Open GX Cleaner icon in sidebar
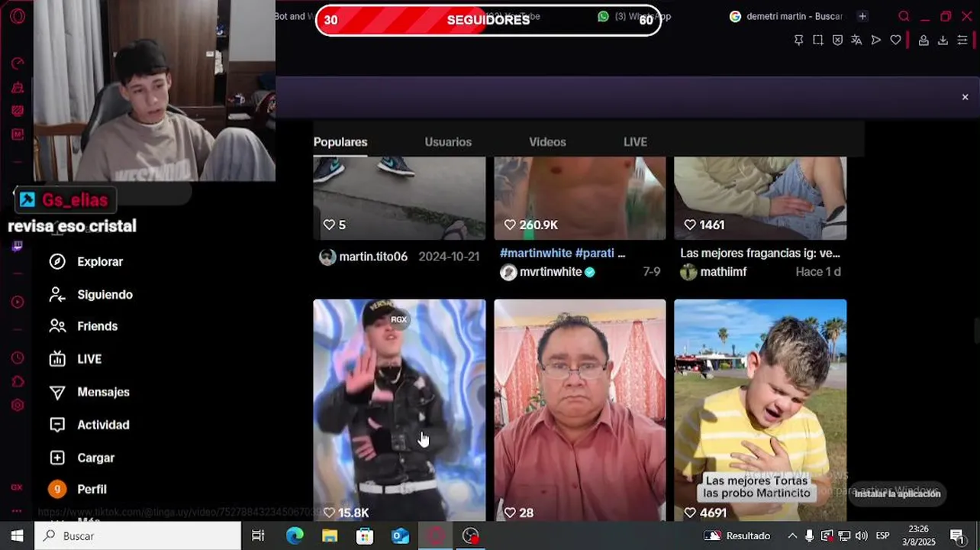980x550 pixels. pos(18,88)
